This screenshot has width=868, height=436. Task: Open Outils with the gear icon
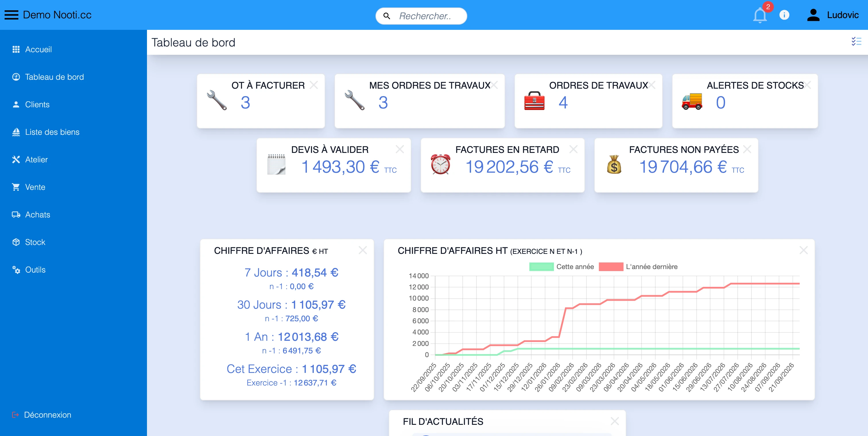click(x=16, y=269)
